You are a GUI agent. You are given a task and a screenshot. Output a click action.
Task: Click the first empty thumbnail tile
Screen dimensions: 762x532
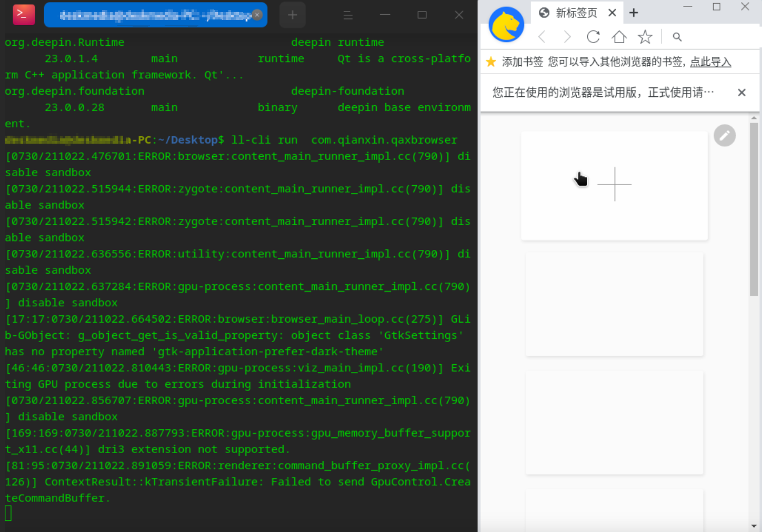click(614, 304)
